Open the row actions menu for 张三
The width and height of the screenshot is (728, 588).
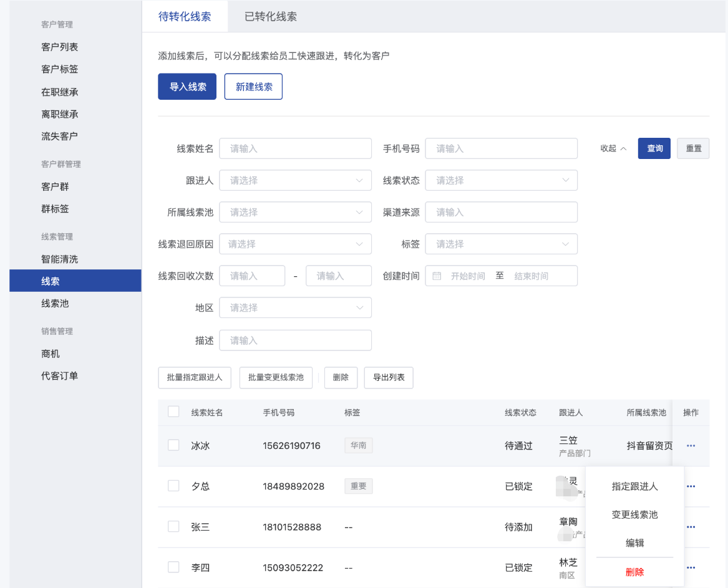(691, 527)
